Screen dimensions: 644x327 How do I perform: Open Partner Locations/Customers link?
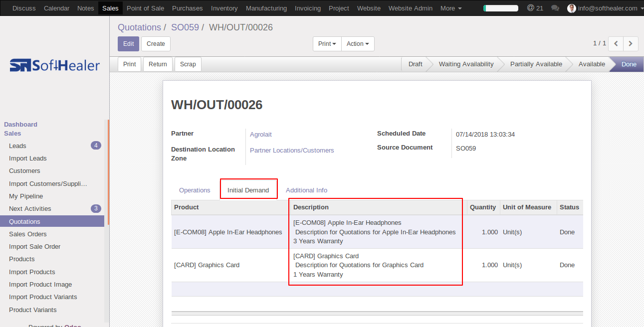click(292, 151)
